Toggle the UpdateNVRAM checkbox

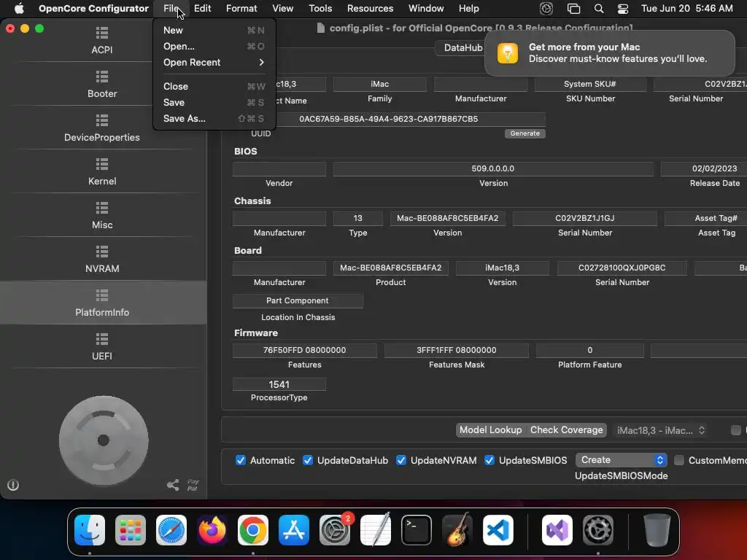[x=401, y=460]
